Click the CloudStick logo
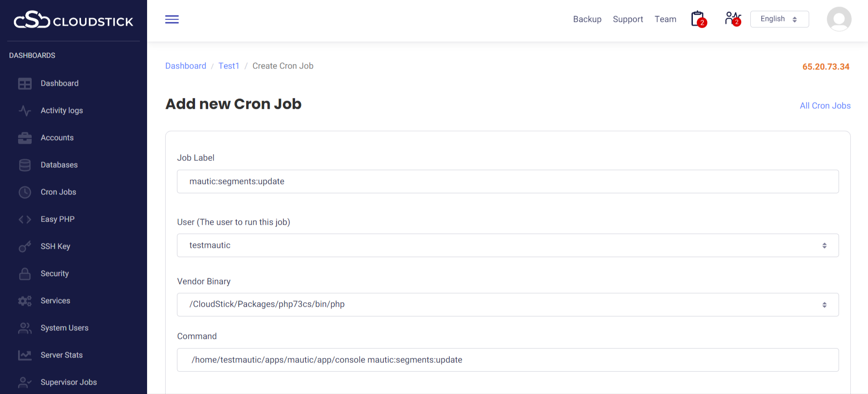The height and width of the screenshot is (394, 868). point(73,20)
